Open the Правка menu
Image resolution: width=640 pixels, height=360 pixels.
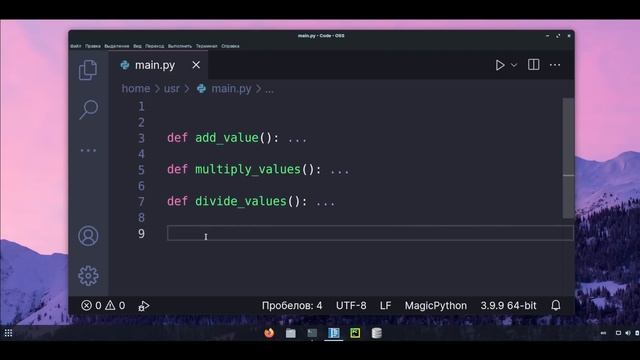93,46
